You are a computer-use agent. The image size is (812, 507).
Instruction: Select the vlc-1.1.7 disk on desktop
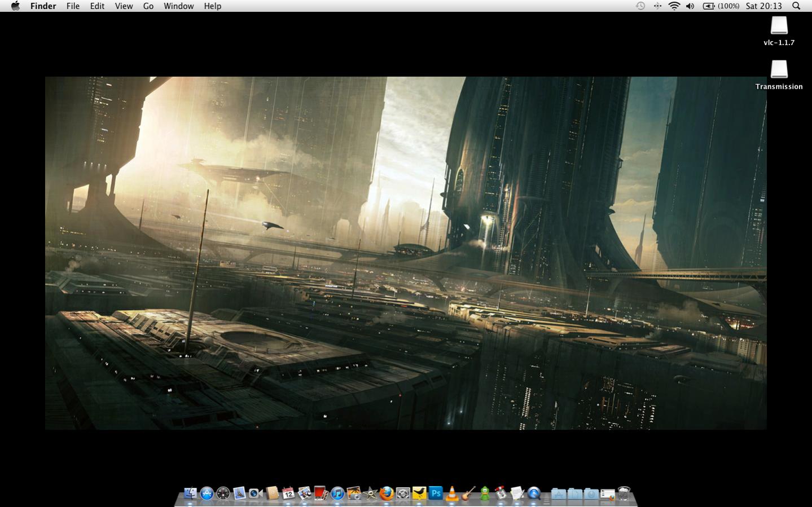[x=779, y=31]
